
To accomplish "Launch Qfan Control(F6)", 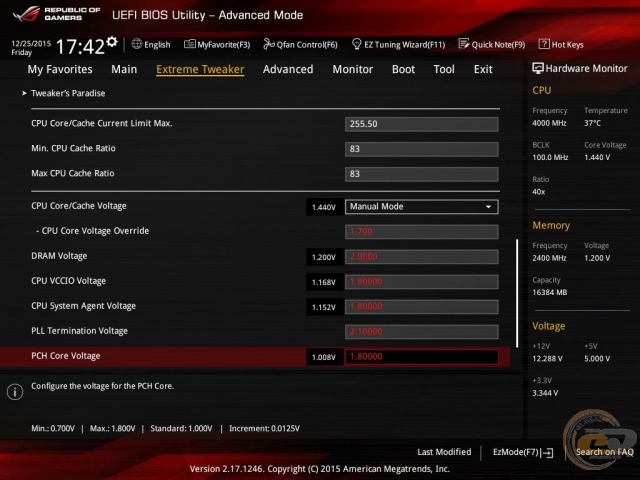I will pos(307,44).
